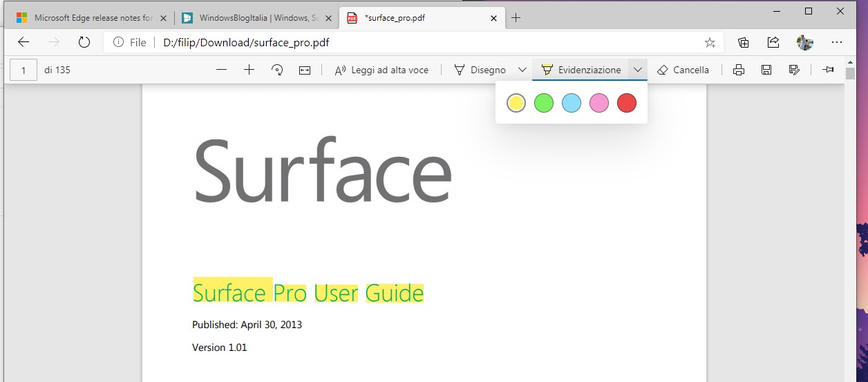Click the File info icon in address bar
The image size is (868, 382).
pyautogui.click(x=118, y=42)
